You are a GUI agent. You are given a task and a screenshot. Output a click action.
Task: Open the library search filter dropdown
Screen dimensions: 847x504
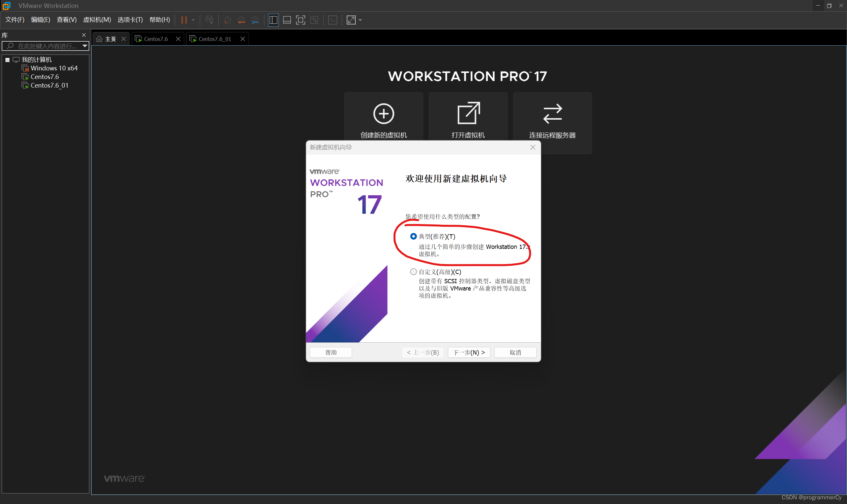[85, 46]
